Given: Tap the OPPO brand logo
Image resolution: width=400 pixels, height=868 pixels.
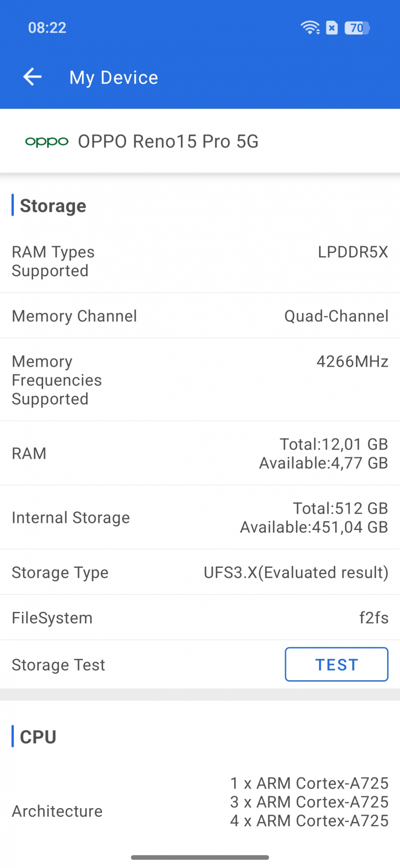Looking at the screenshot, I should pos(47,142).
